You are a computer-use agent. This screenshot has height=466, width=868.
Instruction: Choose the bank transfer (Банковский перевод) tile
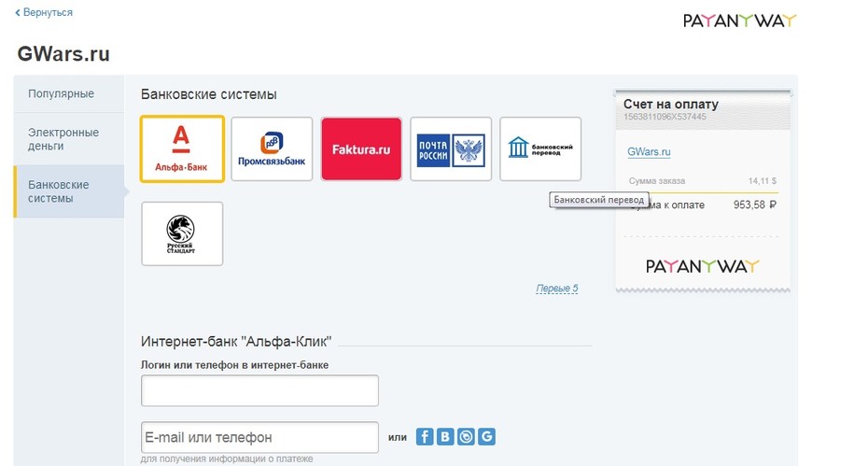(540, 148)
